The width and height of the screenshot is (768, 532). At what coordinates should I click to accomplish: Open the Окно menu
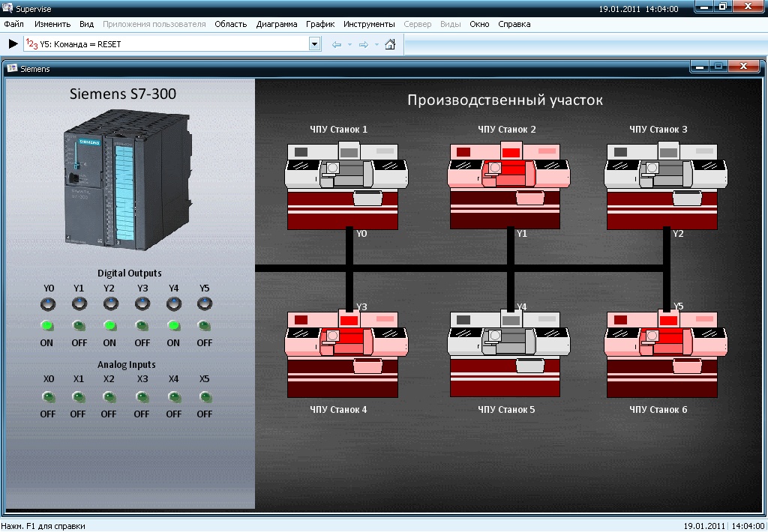(479, 24)
